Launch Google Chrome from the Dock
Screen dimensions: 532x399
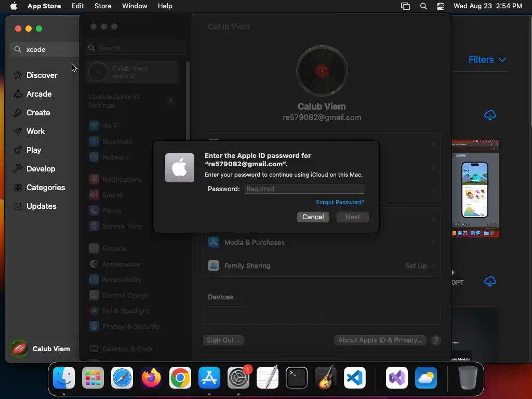[x=180, y=378]
